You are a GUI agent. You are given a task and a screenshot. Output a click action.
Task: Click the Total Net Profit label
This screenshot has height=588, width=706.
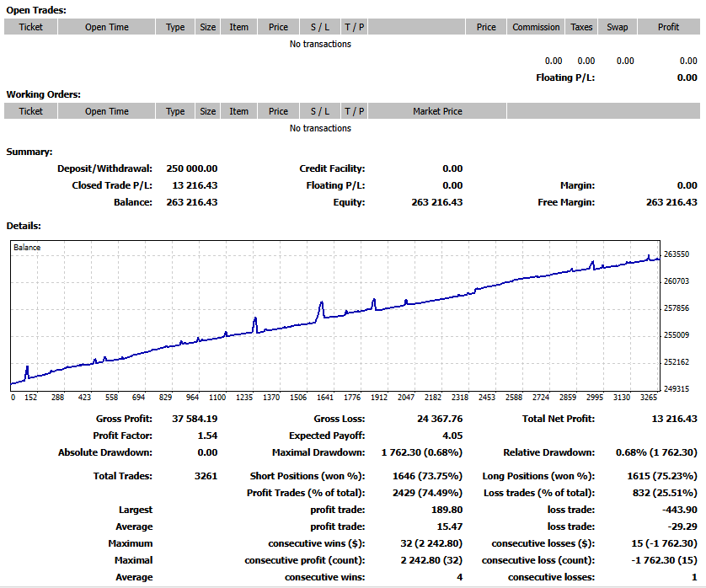pos(559,419)
